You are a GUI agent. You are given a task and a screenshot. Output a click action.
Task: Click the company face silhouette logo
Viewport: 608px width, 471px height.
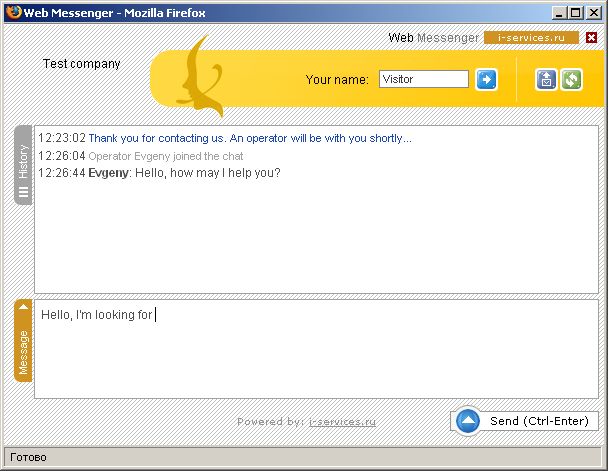200,76
